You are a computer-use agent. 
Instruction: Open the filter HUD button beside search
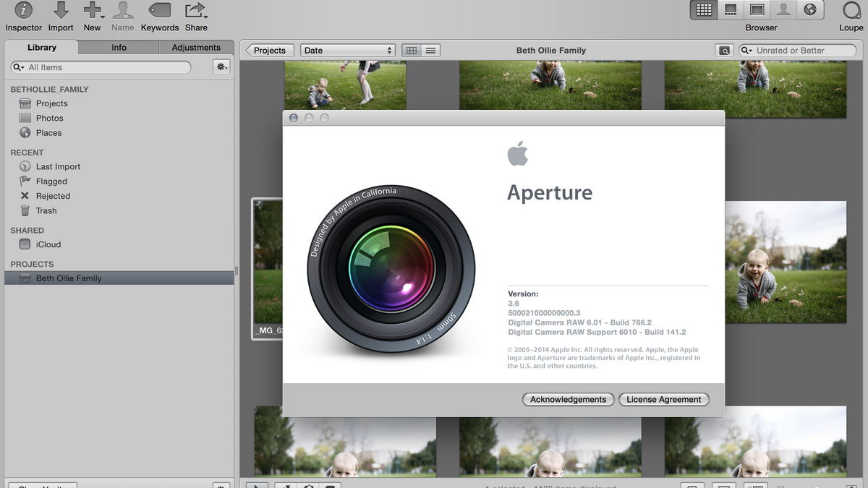(x=723, y=51)
